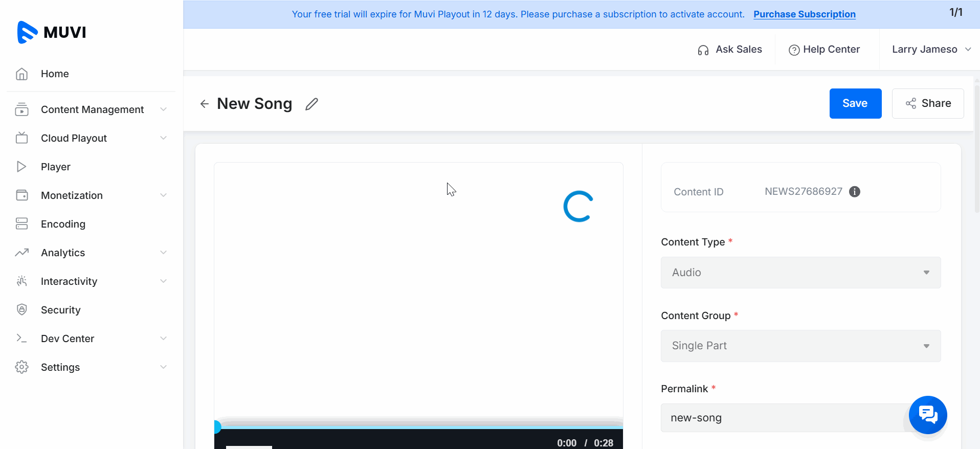980x449 pixels.
Task: Open the Content Type dropdown
Action: pos(800,273)
